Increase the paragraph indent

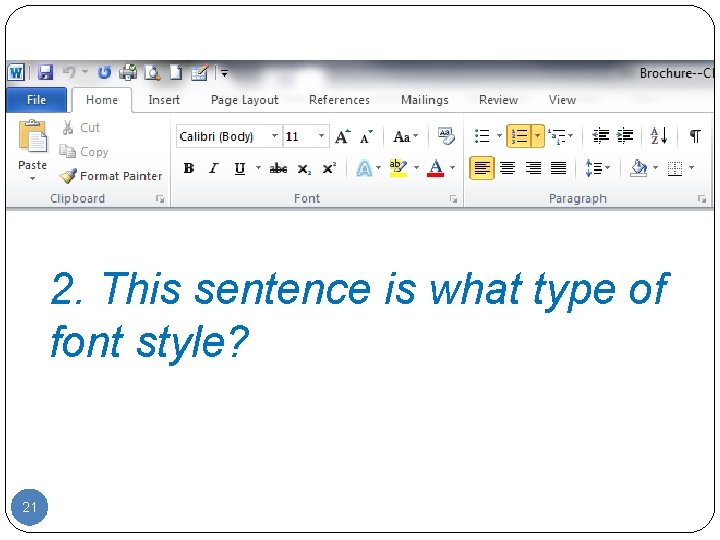coord(624,136)
